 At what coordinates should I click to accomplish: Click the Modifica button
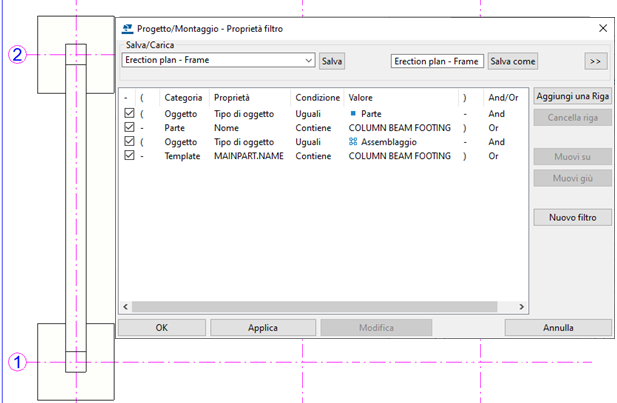pos(376,327)
